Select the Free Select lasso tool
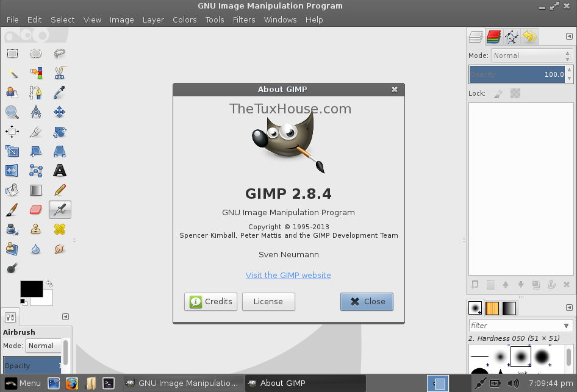The height and width of the screenshot is (392, 577). pyautogui.click(x=59, y=54)
